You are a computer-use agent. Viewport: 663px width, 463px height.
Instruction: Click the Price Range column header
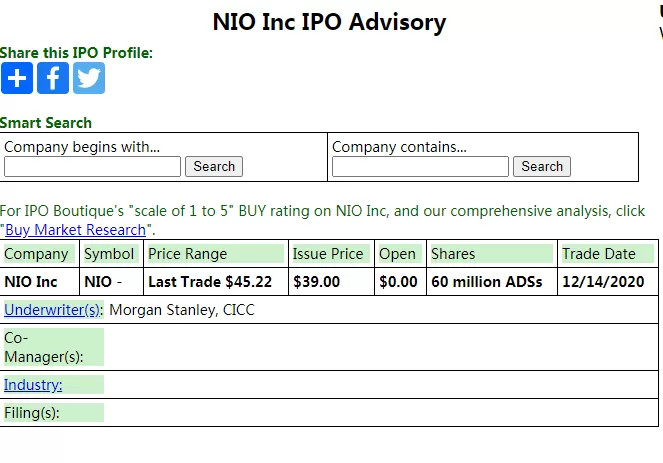(216, 254)
